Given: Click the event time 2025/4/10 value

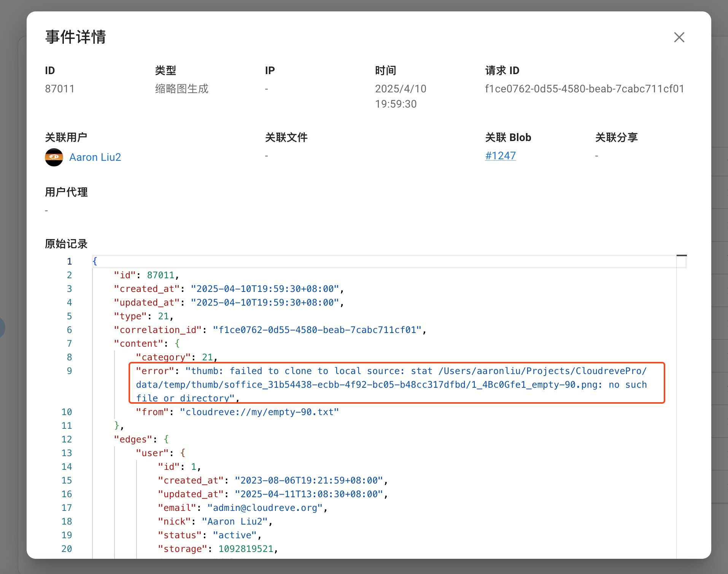Looking at the screenshot, I should point(400,89).
